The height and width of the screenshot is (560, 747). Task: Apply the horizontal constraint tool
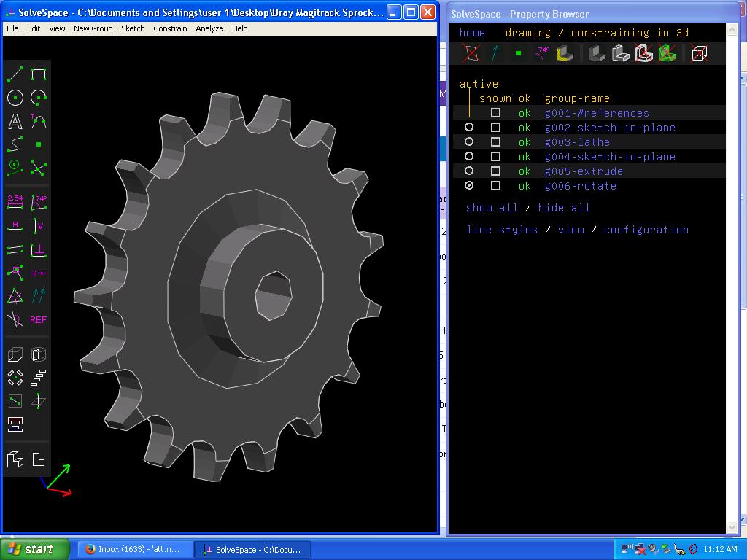(15, 225)
